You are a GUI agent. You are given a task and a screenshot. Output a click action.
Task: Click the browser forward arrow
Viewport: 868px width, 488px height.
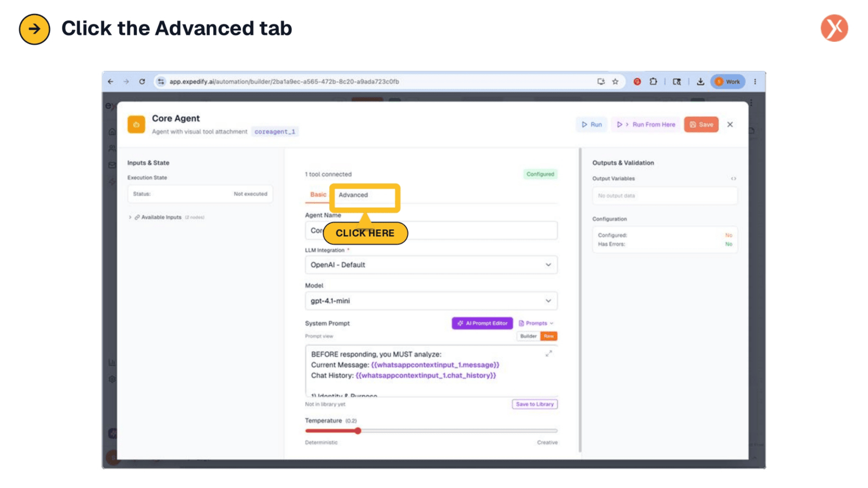[126, 81]
